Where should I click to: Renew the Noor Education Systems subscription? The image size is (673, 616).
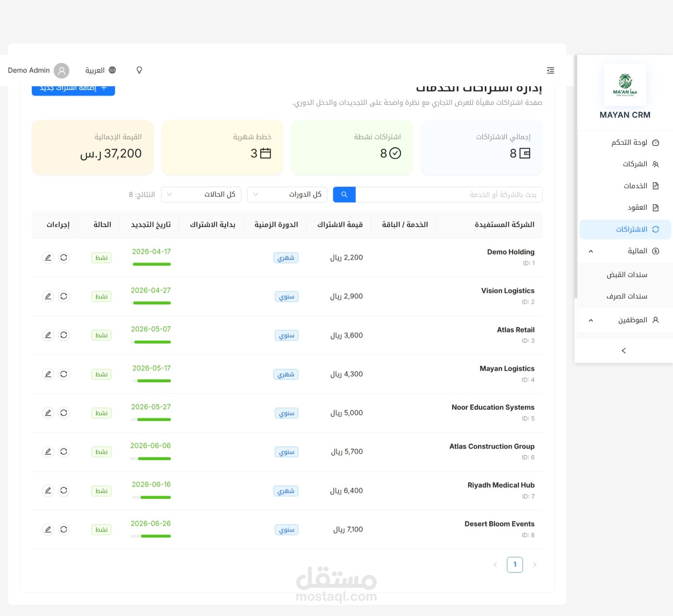64,413
